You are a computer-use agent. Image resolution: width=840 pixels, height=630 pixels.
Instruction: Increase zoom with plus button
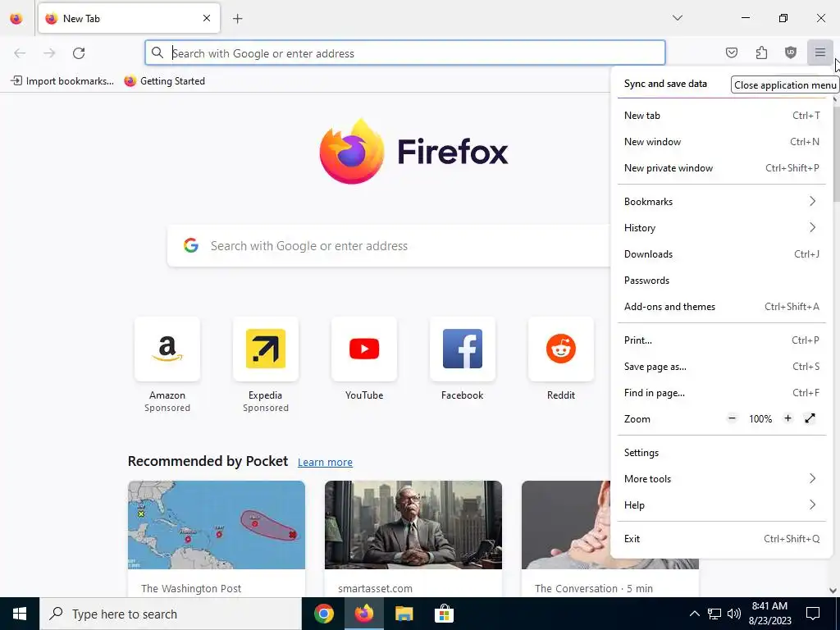(x=787, y=418)
